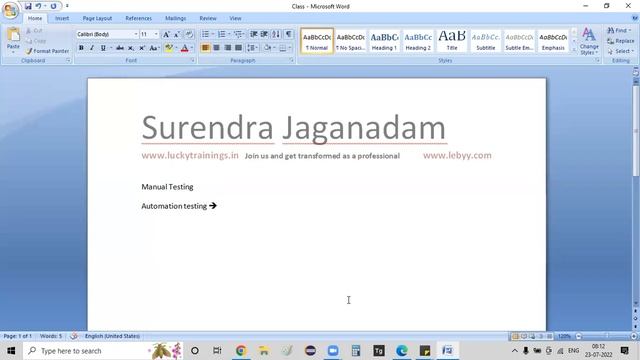Click the www.lebyy.com link
This screenshot has height=360, width=640.
point(457,156)
